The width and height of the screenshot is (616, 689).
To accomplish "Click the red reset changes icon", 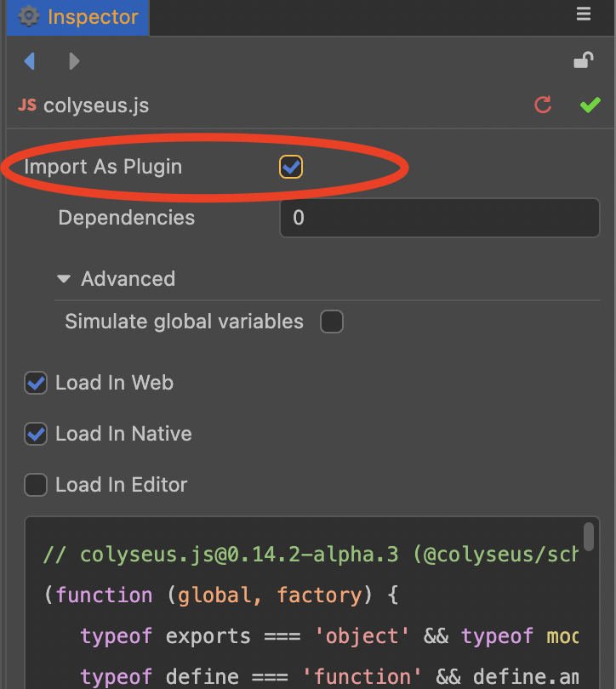I will [543, 105].
